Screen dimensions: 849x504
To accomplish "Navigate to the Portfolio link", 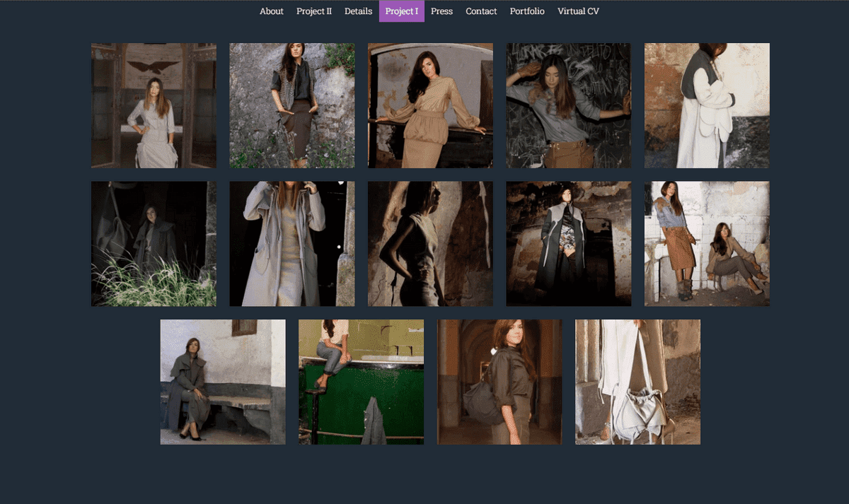I will (528, 11).
